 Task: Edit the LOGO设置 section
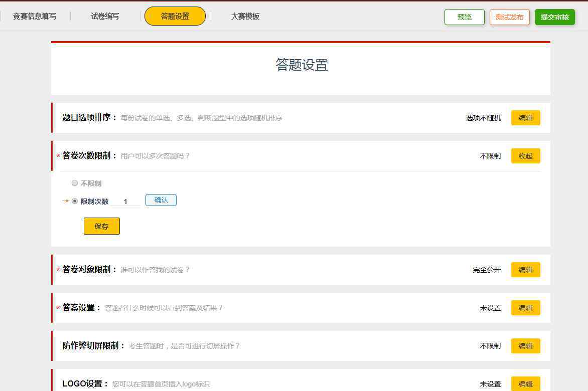[525, 383]
